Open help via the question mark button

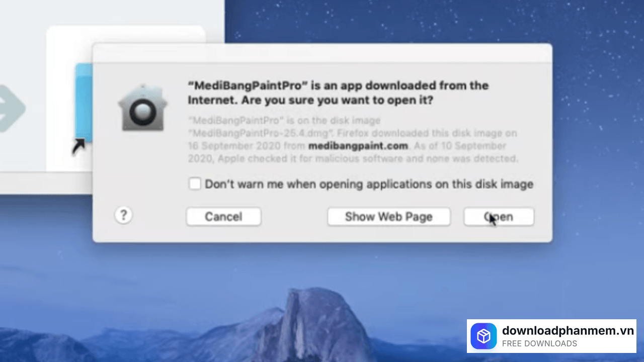click(x=123, y=215)
